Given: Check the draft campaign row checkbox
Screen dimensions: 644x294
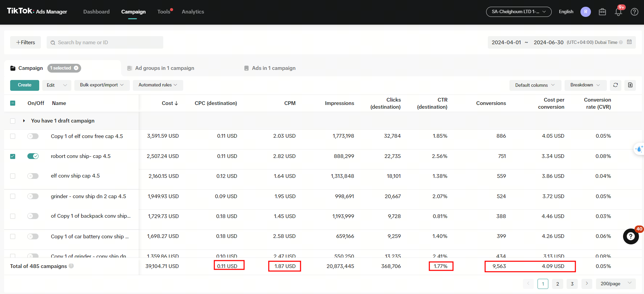Looking at the screenshot, I should point(13,121).
